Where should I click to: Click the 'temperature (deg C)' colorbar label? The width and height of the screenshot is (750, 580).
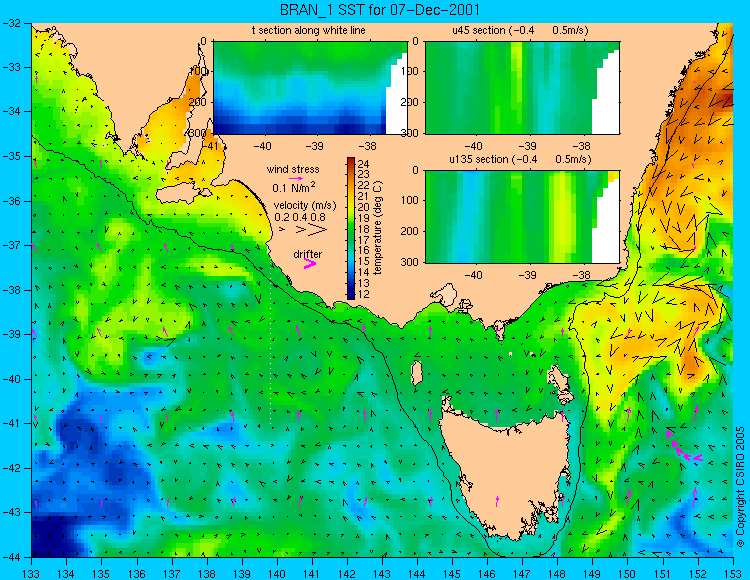pyautogui.click(x=378, y=228)
